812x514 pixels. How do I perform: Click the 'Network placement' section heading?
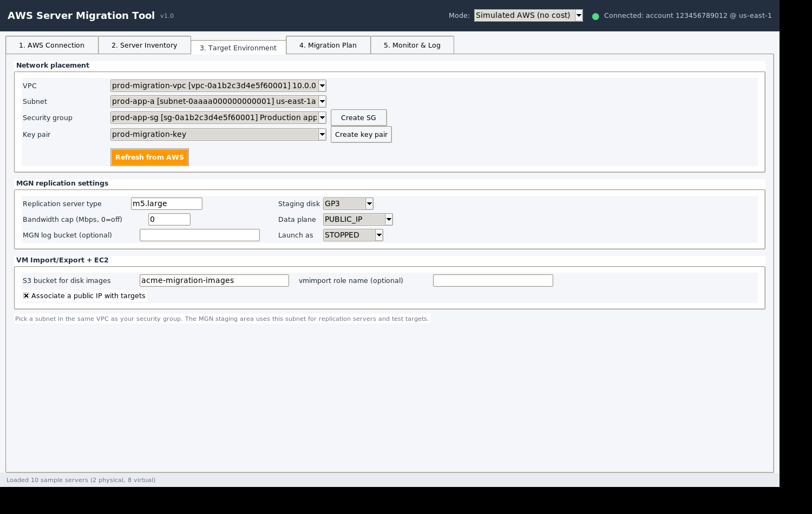tap(53, 65)
